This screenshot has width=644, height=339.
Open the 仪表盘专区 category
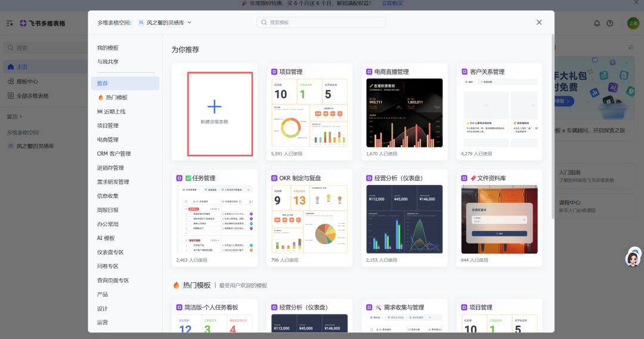click(110, 252)
